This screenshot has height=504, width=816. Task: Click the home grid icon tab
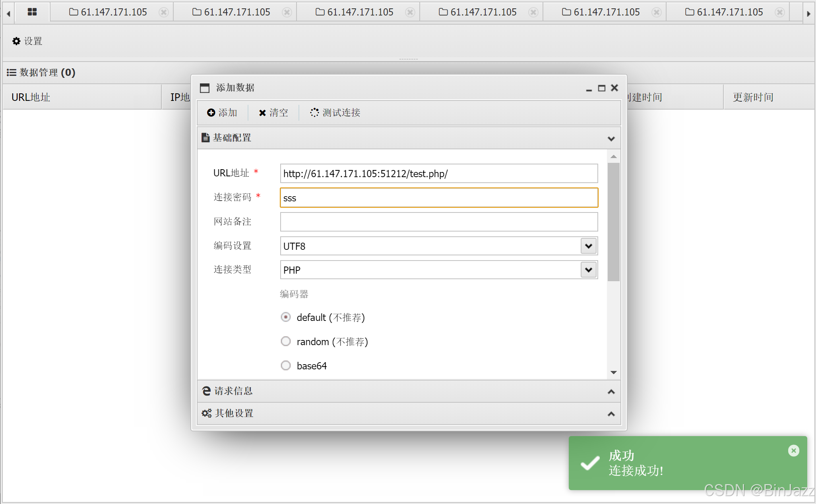point(32,12)
